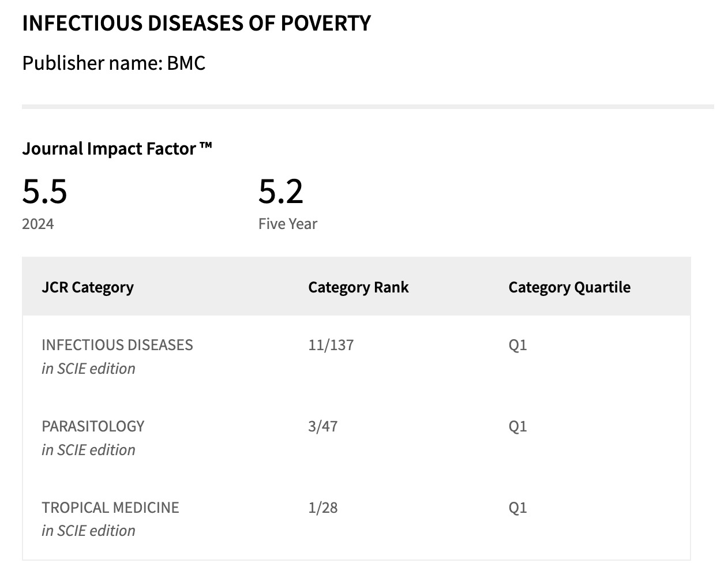
Task: Select the INFECTIOUS DISEASES category row
Action: click(x=117, y=345)
